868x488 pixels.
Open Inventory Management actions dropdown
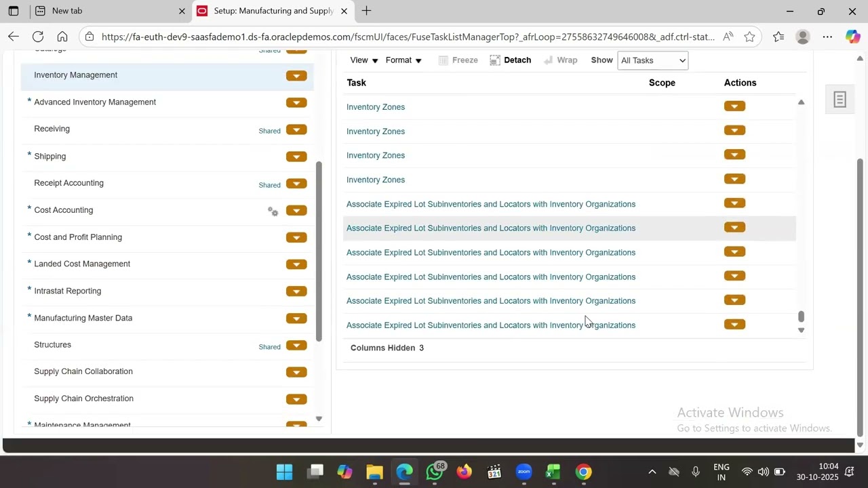296,76
